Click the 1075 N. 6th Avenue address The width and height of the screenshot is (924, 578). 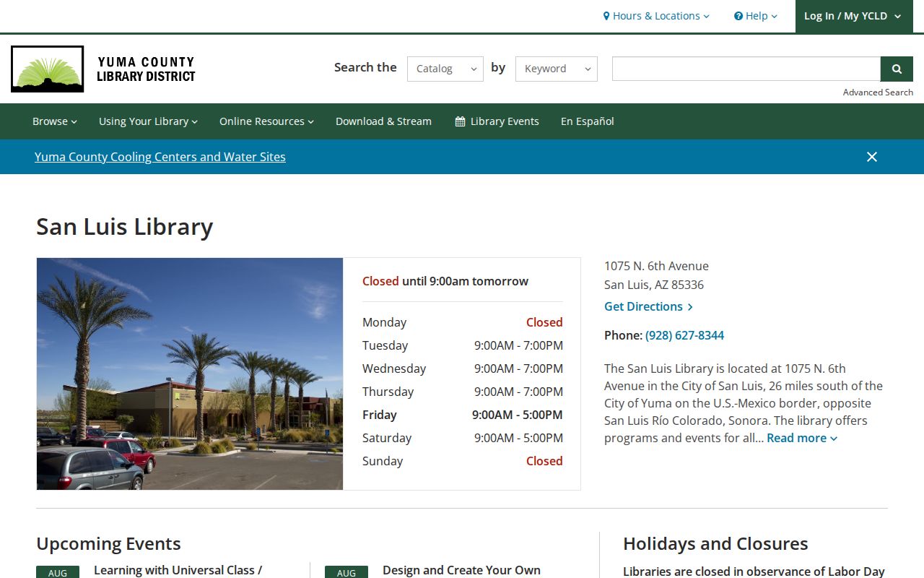[x=656, y=266]
